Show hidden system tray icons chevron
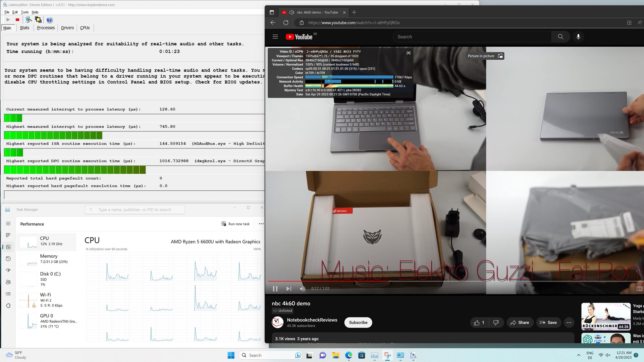Screen dimensions: 644x362 [579, 355]
